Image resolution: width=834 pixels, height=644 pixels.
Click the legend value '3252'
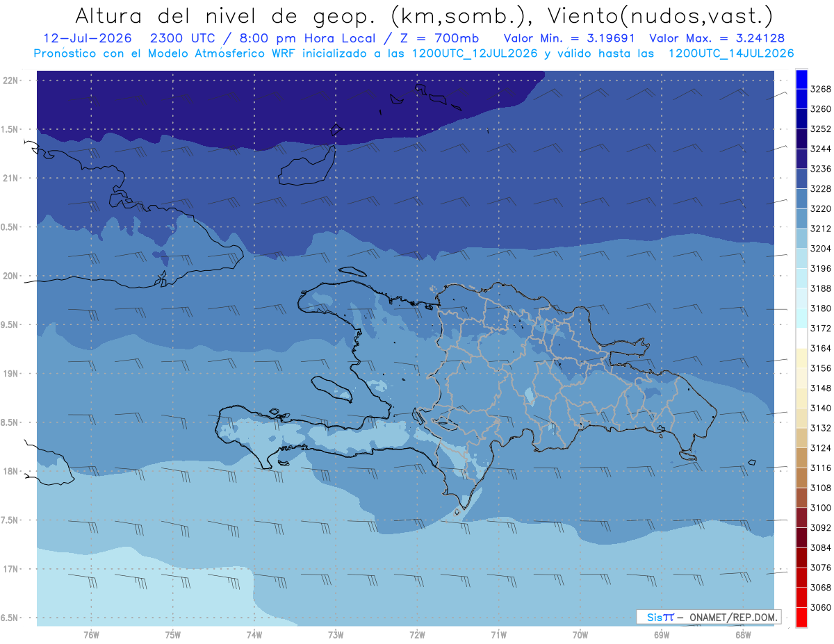(821, 129)
